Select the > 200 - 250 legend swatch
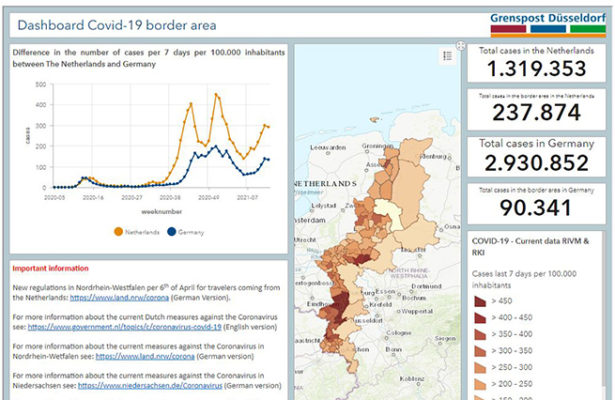Screen dimensions: 615x400 coord(480,384)
